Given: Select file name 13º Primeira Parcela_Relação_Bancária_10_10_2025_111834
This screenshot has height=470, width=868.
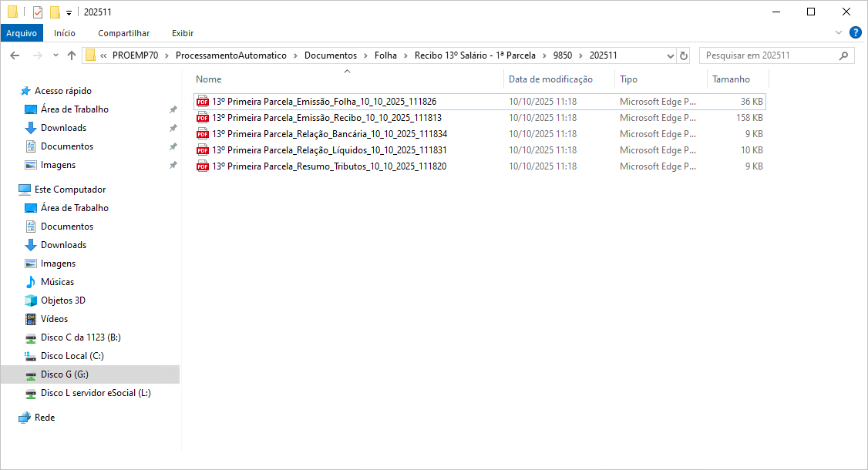Looking at the screenshot, I should pos(329,133).
